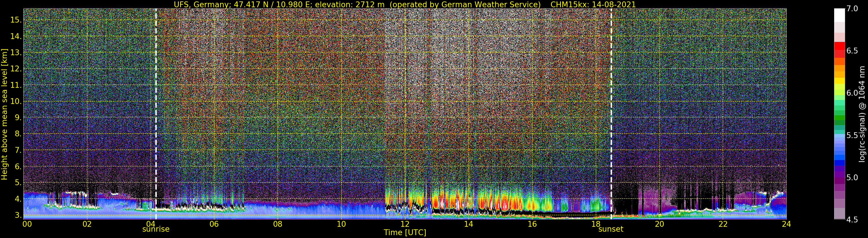Click the height axis tick '10.'
868x238 pixels.
click(x=16, y=101)
